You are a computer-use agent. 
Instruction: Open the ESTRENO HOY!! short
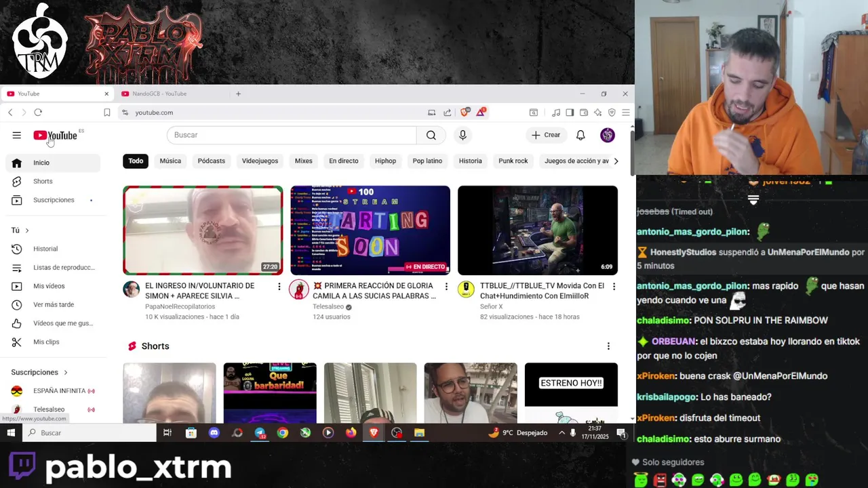coord(571,393)
